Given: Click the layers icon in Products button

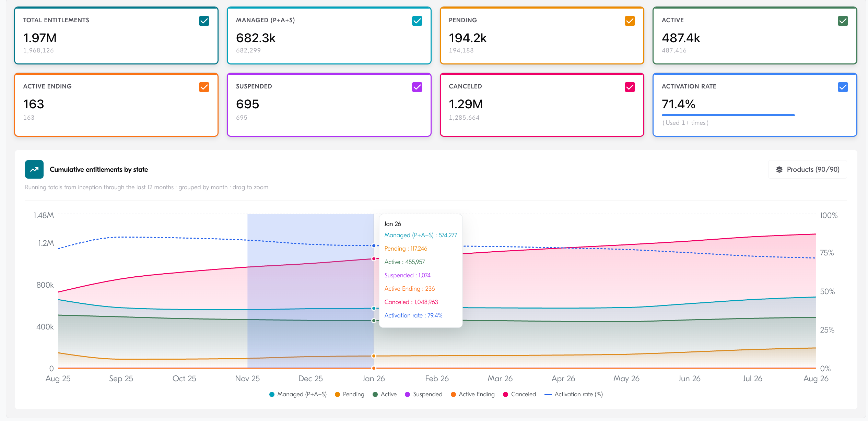Looking at the screenshot, I should (779, 169).
